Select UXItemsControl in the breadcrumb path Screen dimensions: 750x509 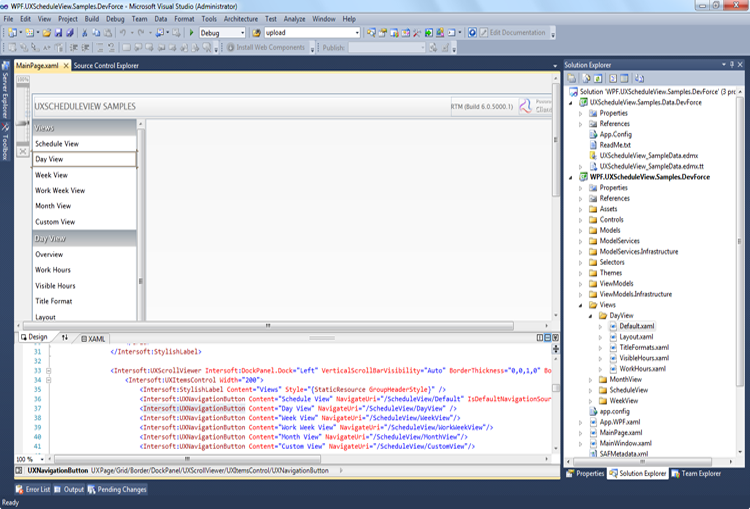[x=247, y=471]
